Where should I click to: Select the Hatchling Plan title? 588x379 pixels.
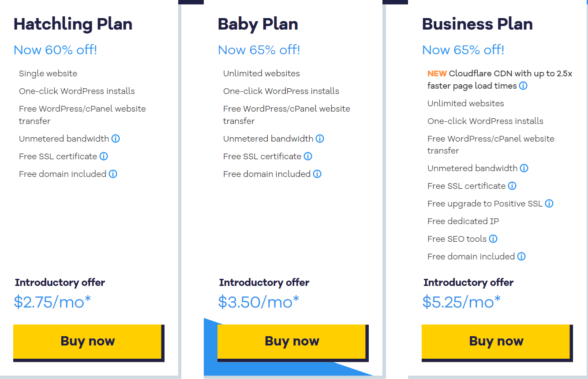pos(73,24)
